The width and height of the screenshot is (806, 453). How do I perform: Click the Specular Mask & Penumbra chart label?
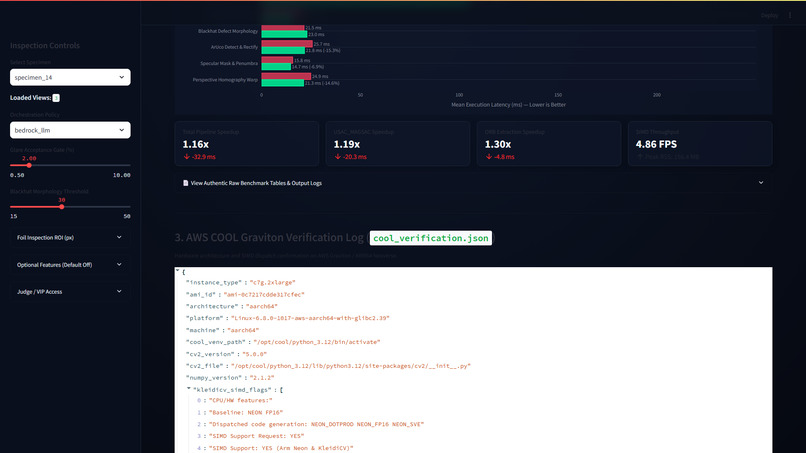pos(229,63)
